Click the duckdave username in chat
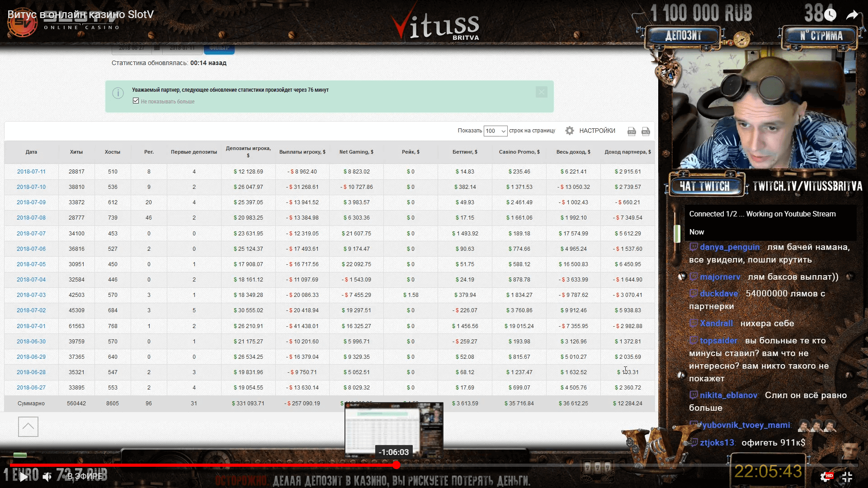The height and width of the screenshot is (488, 868). click(x=718, y=294)
